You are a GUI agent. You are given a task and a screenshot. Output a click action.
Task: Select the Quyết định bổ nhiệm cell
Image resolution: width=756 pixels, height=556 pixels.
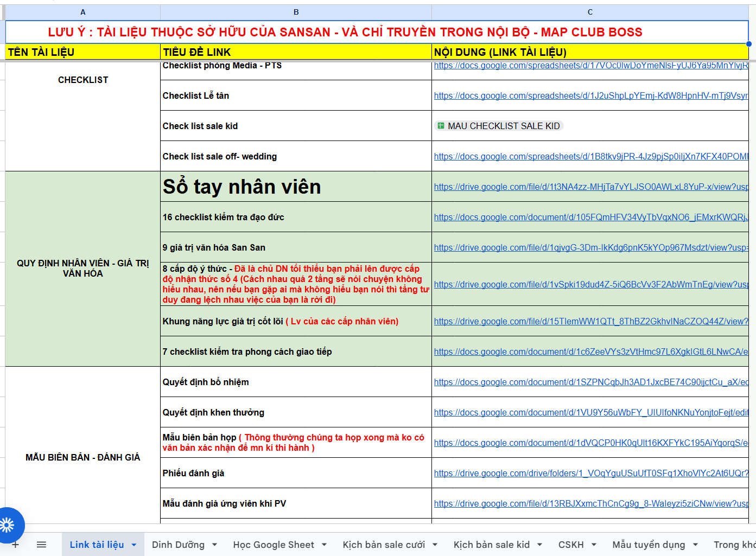tap(296, 382)
